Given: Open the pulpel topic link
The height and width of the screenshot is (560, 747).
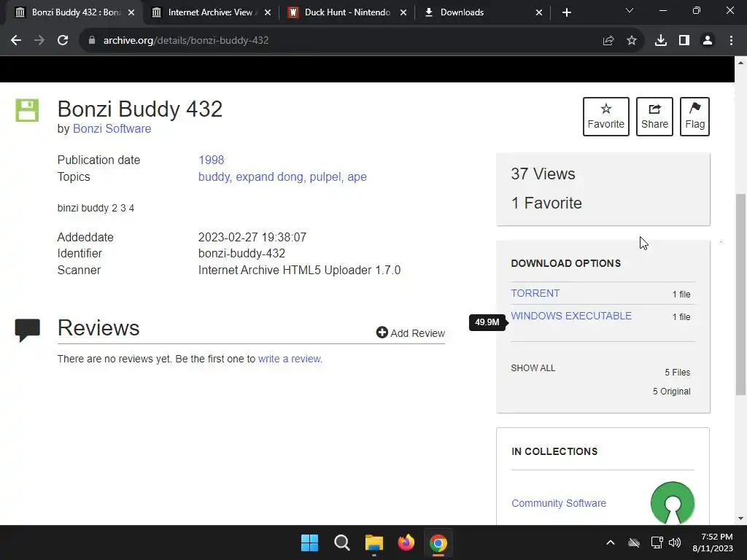Looking at the screenshot, I should tap(325, 176).
